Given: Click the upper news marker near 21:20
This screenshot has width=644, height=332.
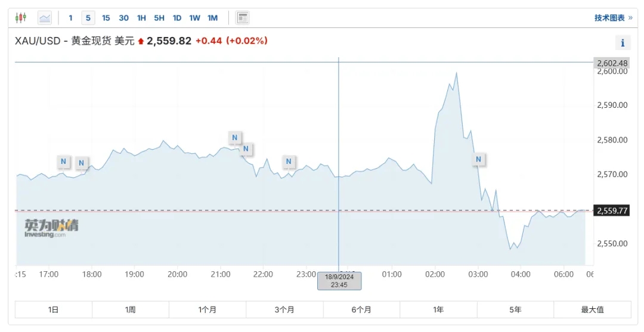Looking at the screenshot, I should 234,138.
